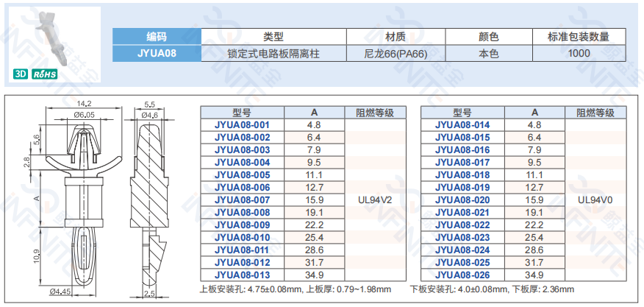Open model JYUA08-007 link
Viewport: 644px width, 307px height.
(x=242, y=200)
